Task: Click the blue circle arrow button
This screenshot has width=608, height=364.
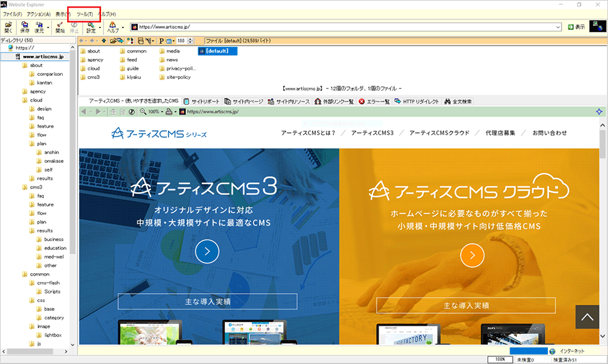Action: (x=207, y=252)
